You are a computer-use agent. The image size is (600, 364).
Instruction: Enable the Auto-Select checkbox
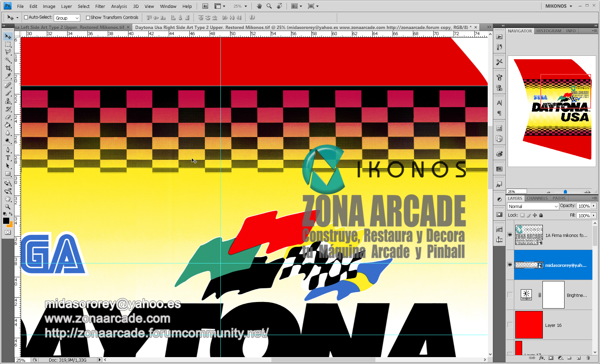26,18
